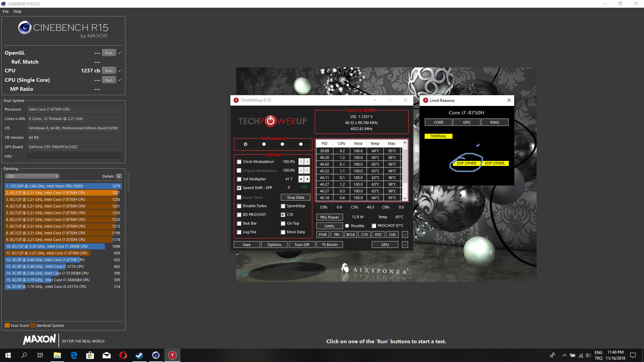Viewport: 644px width, 362px height.
Task: Enable Task Bar checkbox
Action: (239, 224)
